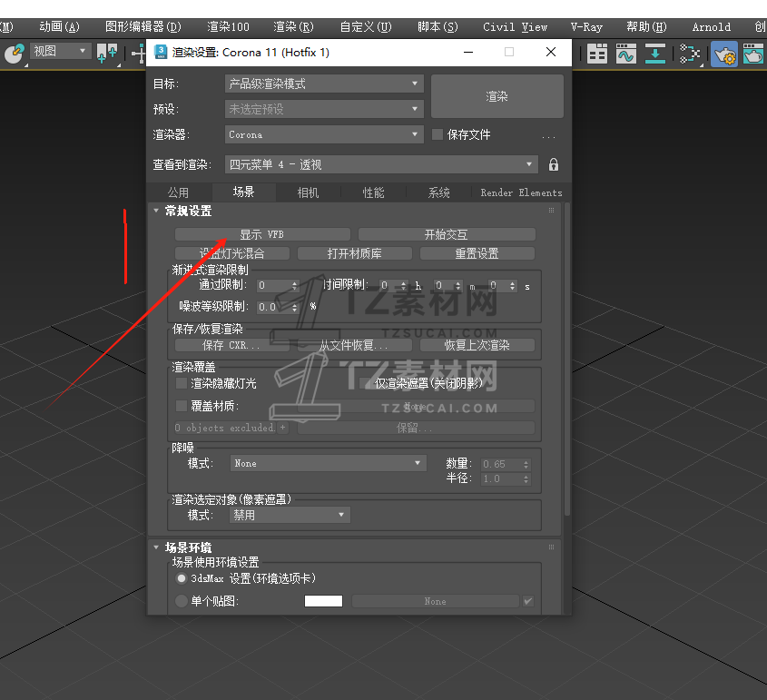Click the 保存 CXR... button

(x=231, y=345)
